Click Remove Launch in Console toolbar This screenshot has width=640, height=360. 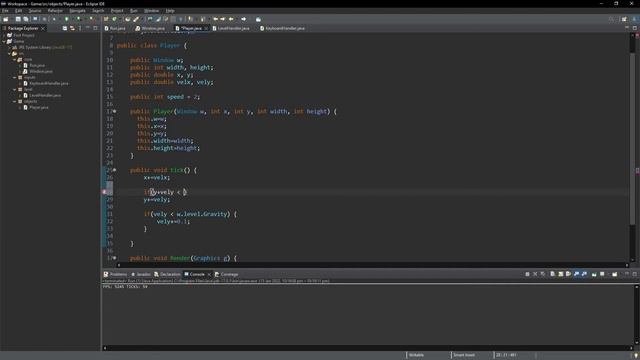(x=535, y=274)
